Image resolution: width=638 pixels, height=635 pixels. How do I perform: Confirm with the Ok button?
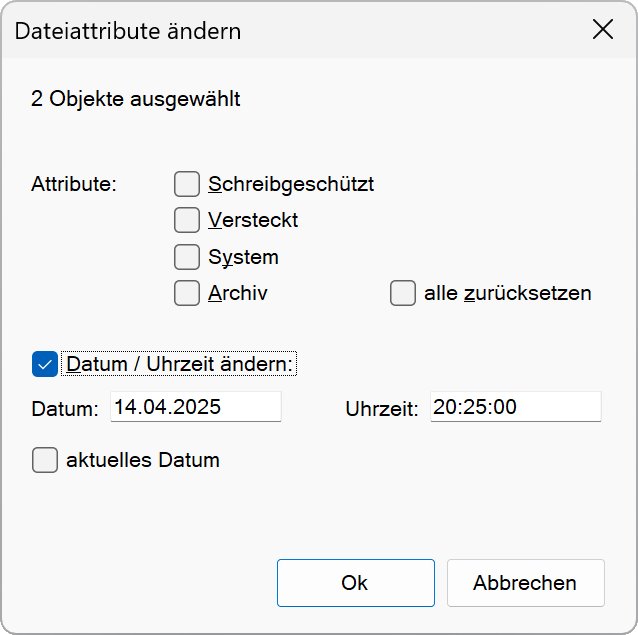[x=355, y=583]
